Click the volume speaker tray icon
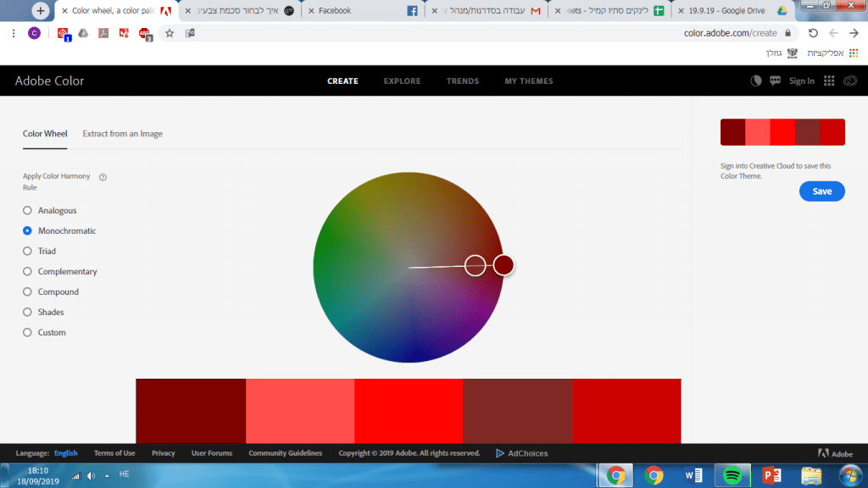This screenshot has height=488, width=868. click(x=92, y=476)
